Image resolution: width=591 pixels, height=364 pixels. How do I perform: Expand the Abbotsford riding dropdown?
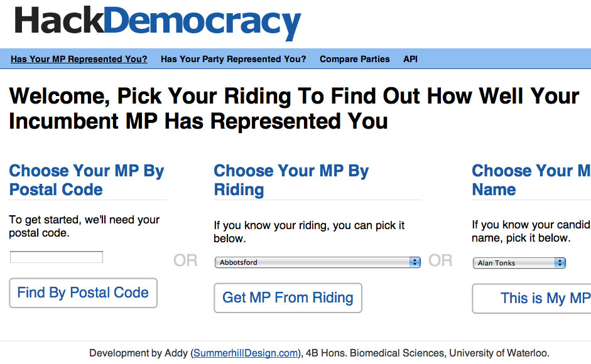pos(317,262)
